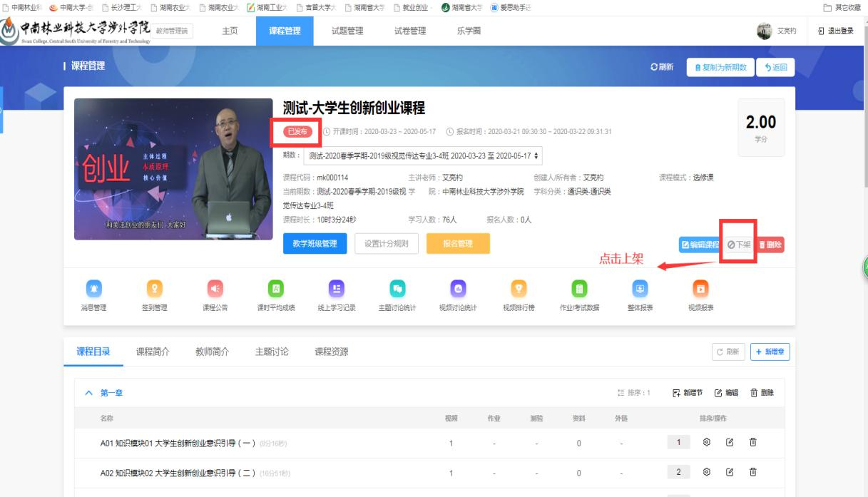Open the 整体报表 icon
This screenshot has width=868, height=497.
pos(640,288)
